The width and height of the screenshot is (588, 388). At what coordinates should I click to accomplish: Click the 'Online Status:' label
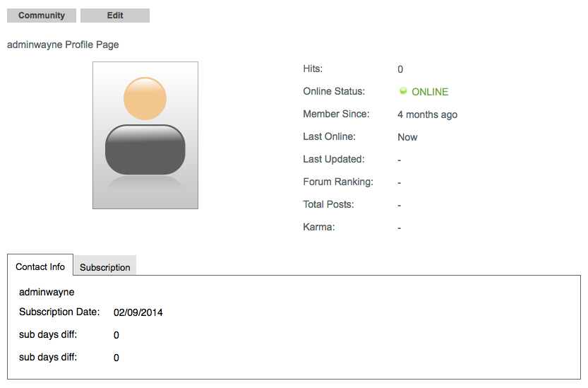[334, 91]
